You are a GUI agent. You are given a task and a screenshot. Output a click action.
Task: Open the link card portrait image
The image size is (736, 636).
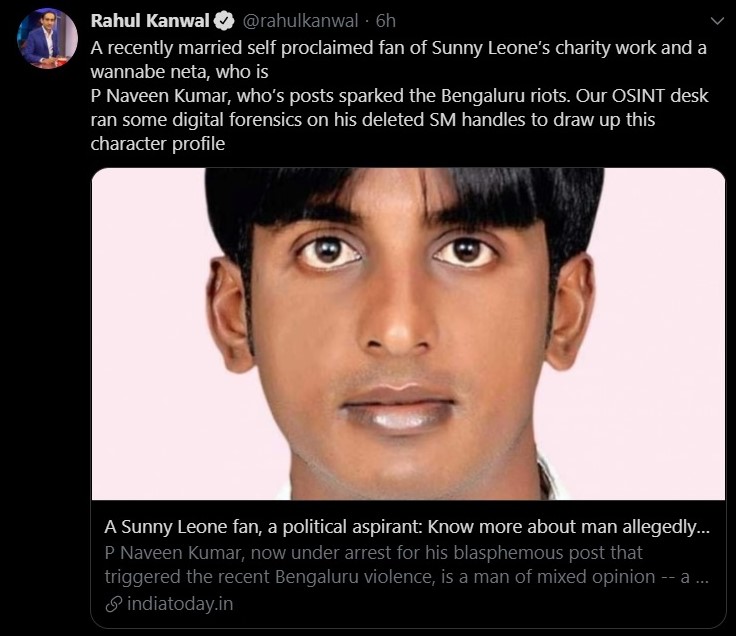tap(408, 334)
